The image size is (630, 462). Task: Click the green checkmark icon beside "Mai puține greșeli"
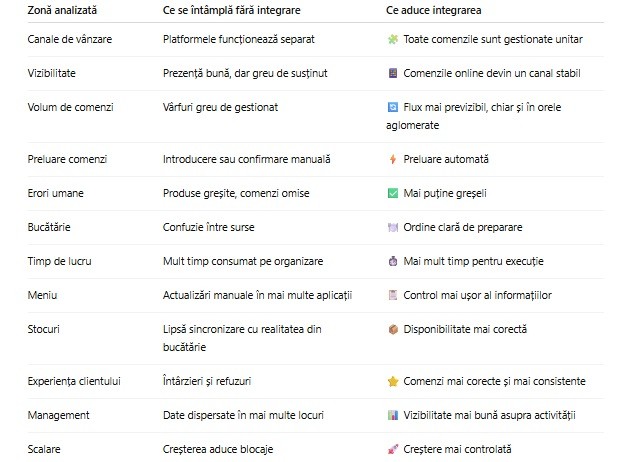pyautogui.click(x=392, y=193)
